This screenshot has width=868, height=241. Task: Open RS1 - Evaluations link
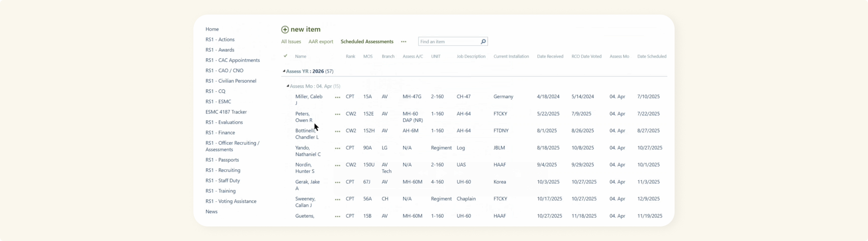tap(224, 122)
